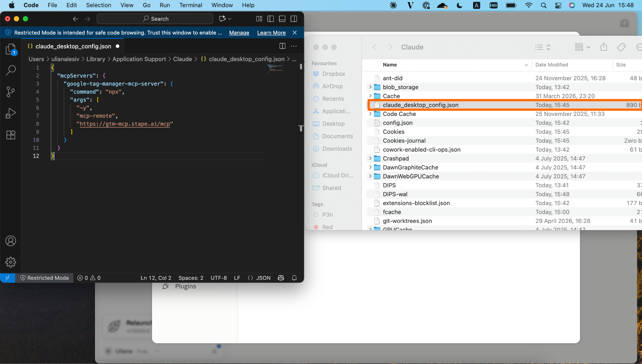Open the remote window indicator
Screen dimensions: 642x364
[x=8, y=278]
